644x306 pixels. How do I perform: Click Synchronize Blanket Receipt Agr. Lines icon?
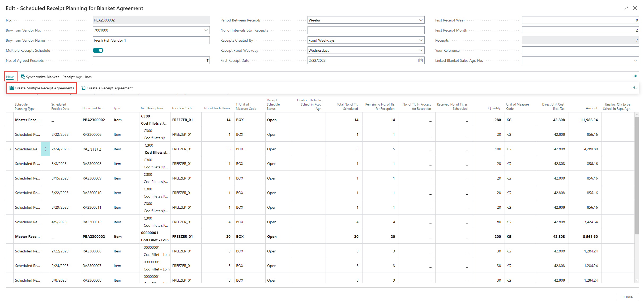pyautogui.click(x=23, y=77)
